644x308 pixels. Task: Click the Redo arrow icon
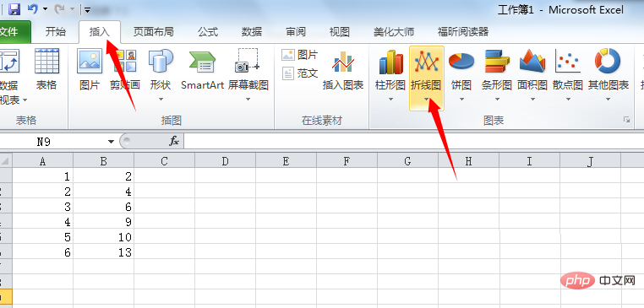click(x=58, y=8)
